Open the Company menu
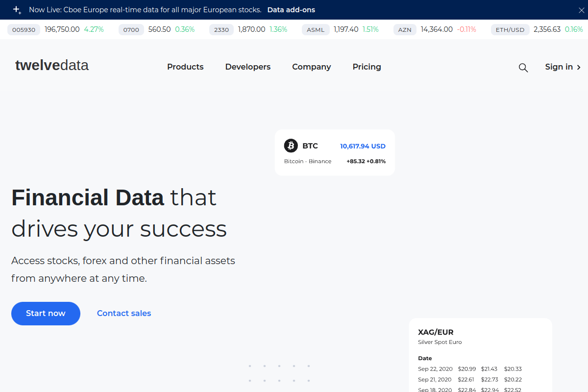This screenshot has height=392, width=588. tap(311, 67)
